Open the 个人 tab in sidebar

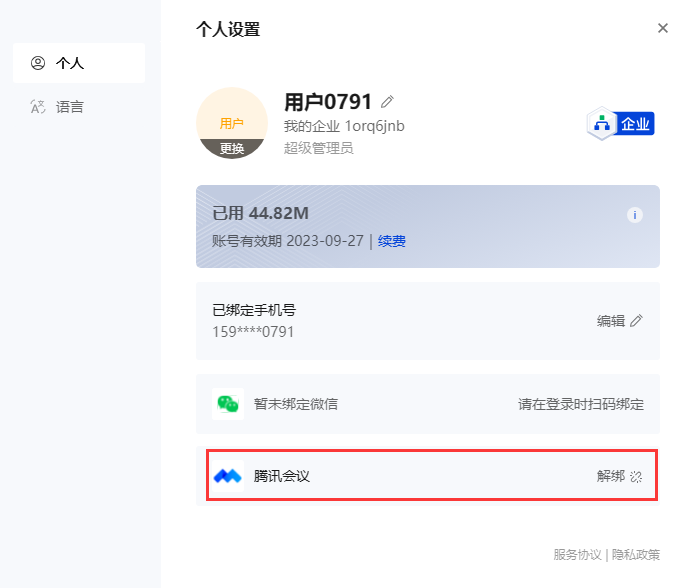pos(79,63)
